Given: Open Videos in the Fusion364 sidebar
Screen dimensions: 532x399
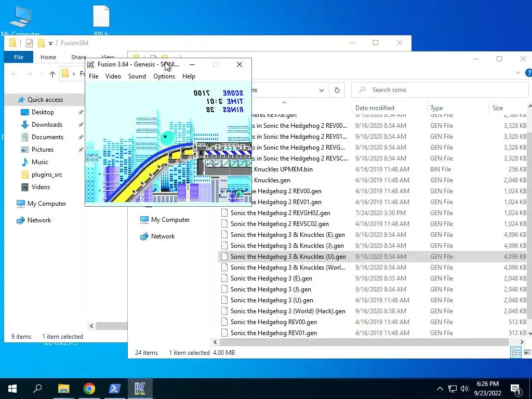Looking at the screenshot, I should [x=41, y=187].
